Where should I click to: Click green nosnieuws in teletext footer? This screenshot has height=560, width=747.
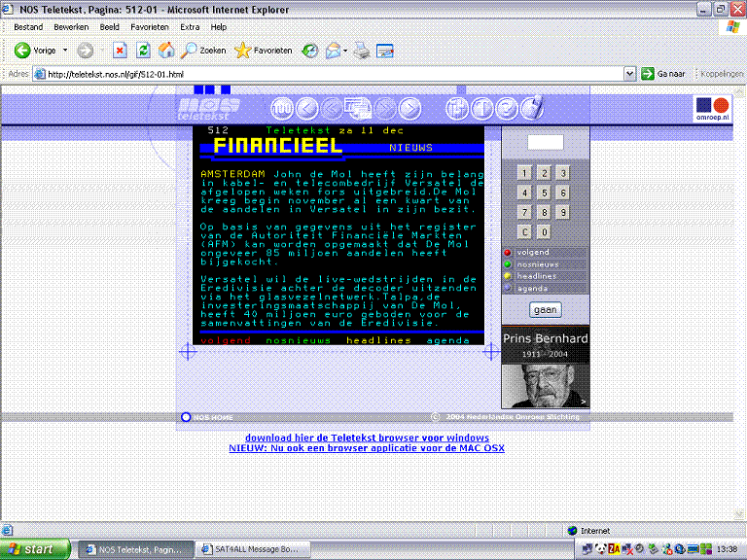tap(299, 340)
